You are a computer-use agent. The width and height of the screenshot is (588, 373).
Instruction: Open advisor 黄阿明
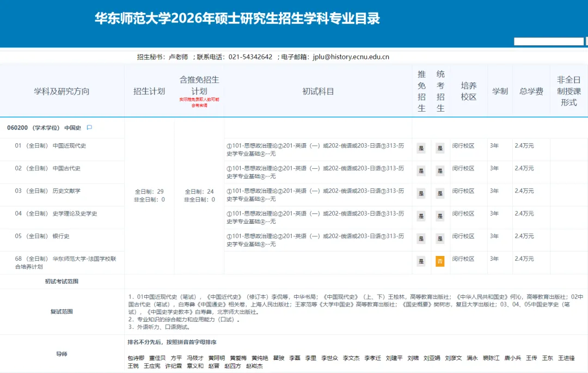tap(217, 358)
